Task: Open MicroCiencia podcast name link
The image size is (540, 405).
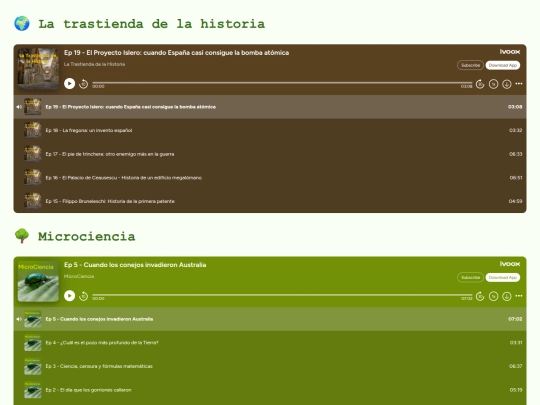Action: point(79,276)
